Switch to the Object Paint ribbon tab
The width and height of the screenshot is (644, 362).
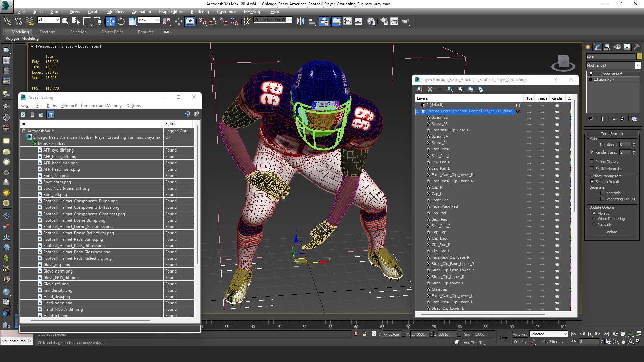point(112,32)
